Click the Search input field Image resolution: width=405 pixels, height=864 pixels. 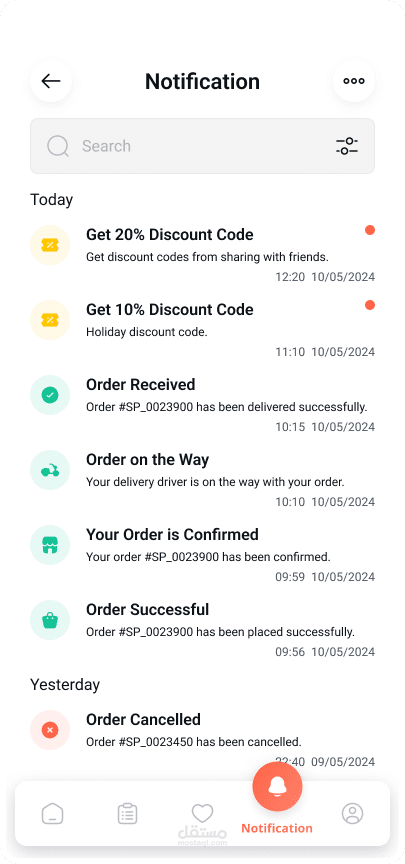point(202,146)
